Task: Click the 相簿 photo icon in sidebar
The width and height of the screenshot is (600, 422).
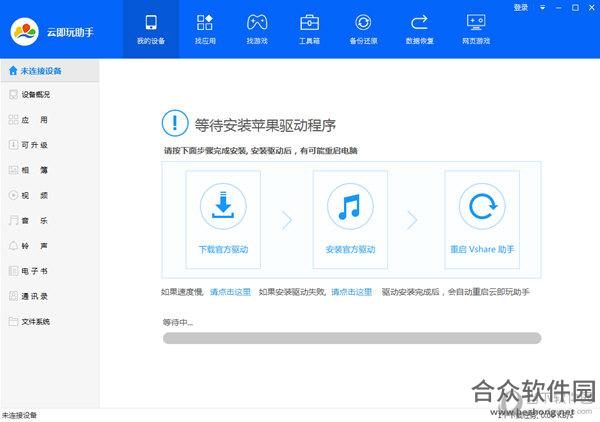Action: pyautogui.click(x=13, y=170)
